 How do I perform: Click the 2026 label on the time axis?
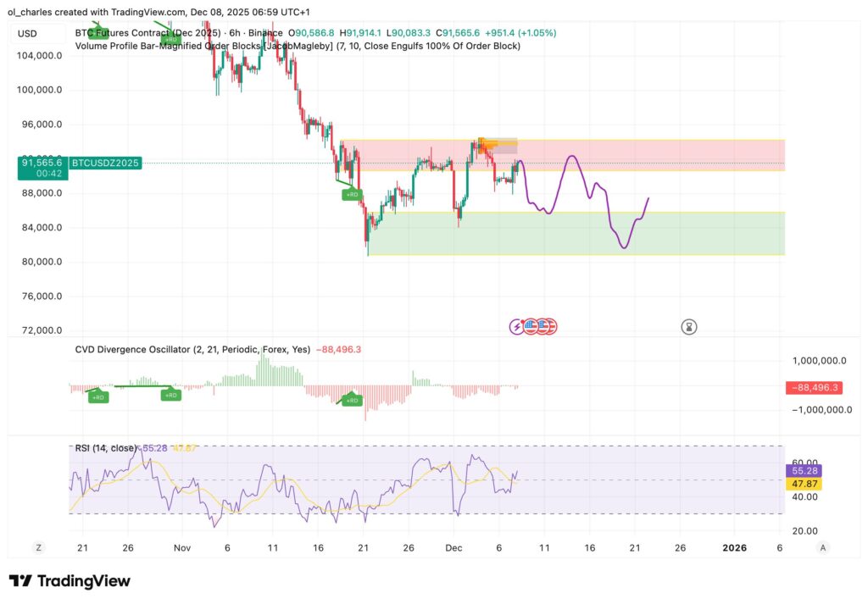[735, 548]
